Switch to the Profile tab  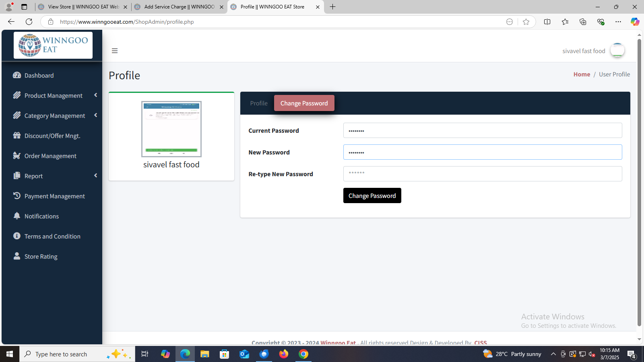coord(258,103)
